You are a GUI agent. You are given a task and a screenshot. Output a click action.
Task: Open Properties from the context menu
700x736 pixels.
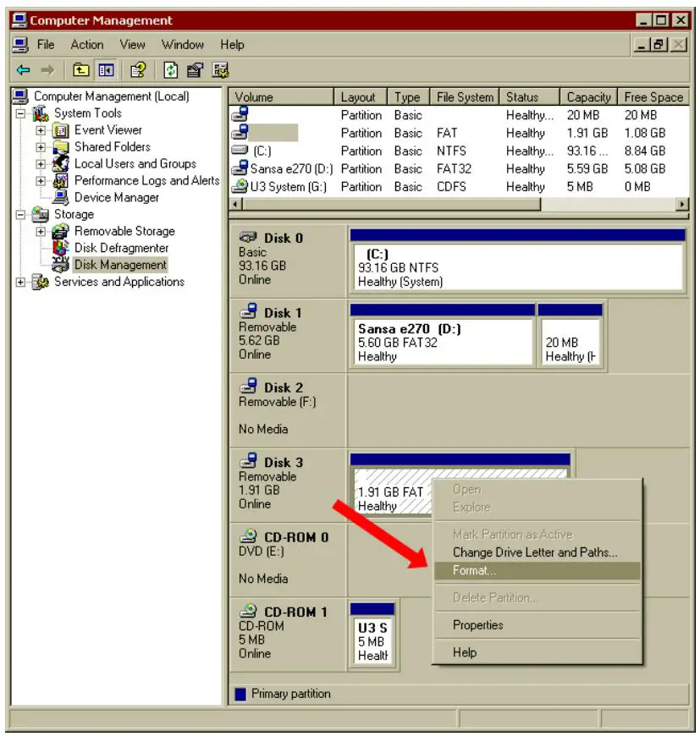tap(476, 624)
